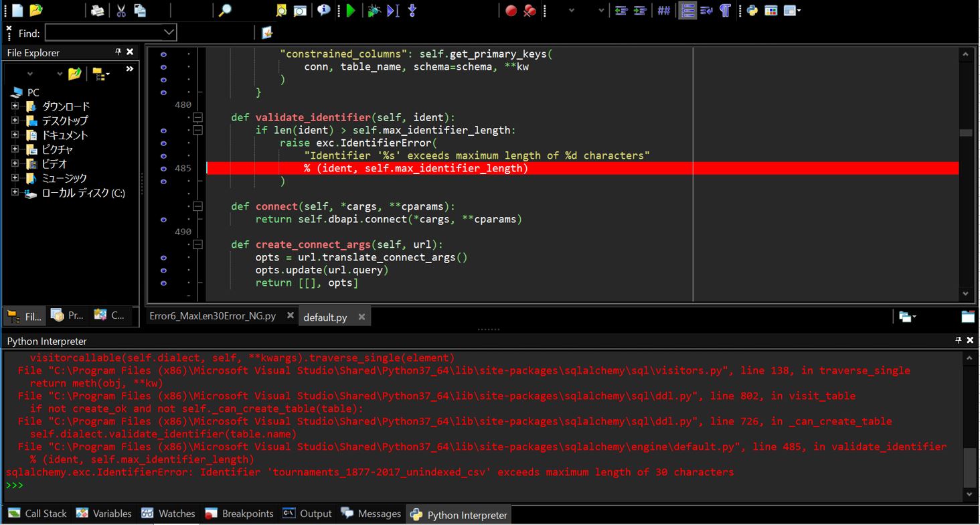The height and width of the screenshot is (525, 980).
Task: Click the scissors Cut icon
Action: coord(121,10)
